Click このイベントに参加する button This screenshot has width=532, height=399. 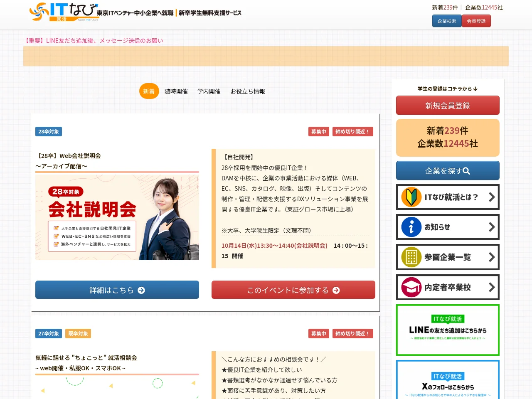click(293, 290)
